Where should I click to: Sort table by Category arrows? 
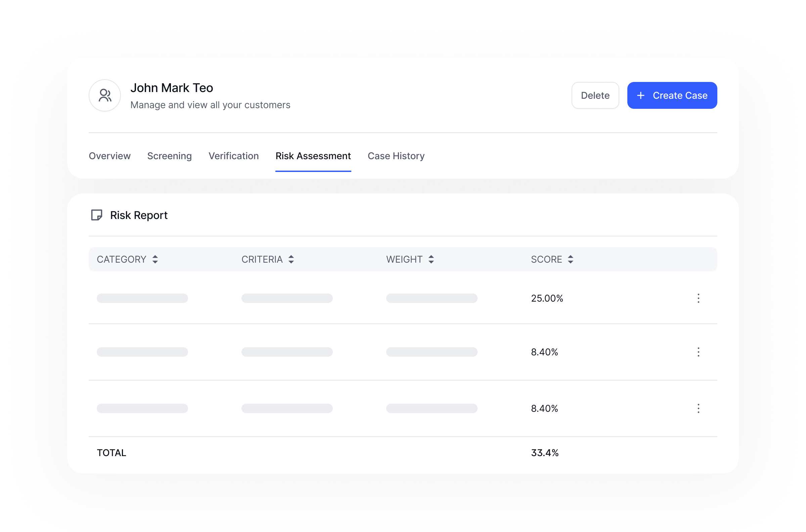click(x=155, y=259)
